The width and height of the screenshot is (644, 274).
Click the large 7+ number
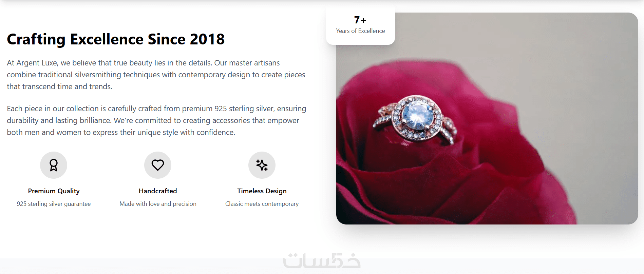click(360, 20)
